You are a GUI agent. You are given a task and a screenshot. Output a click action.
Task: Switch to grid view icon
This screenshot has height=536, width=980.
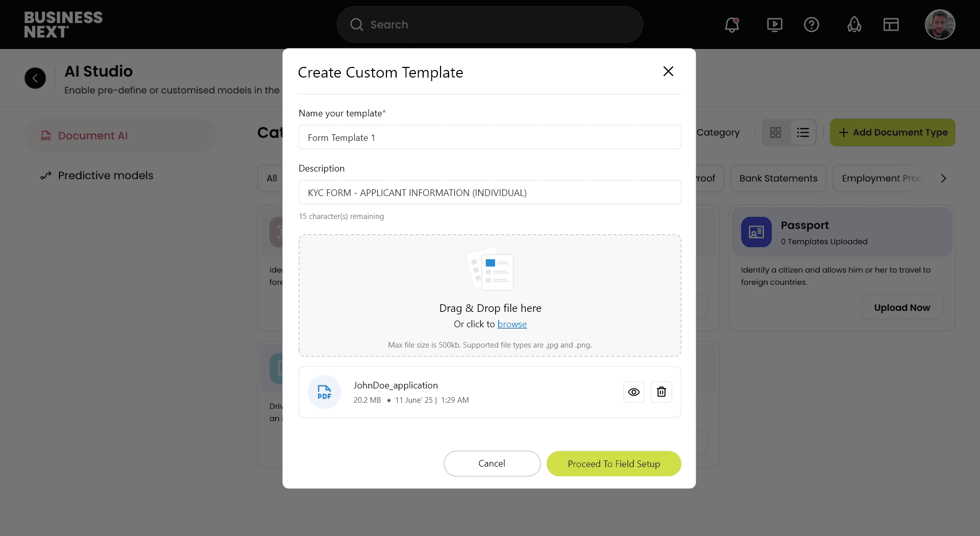point(775,133)
